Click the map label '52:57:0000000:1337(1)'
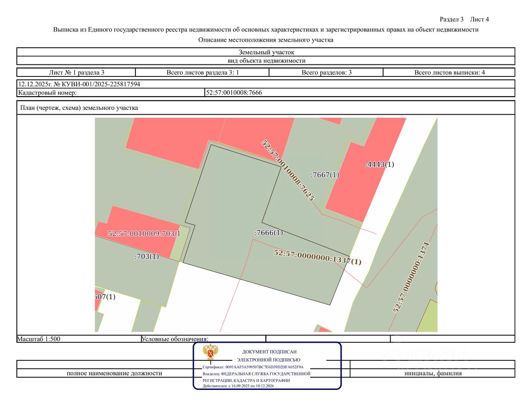The image size is (532, 411). point(318,257)
